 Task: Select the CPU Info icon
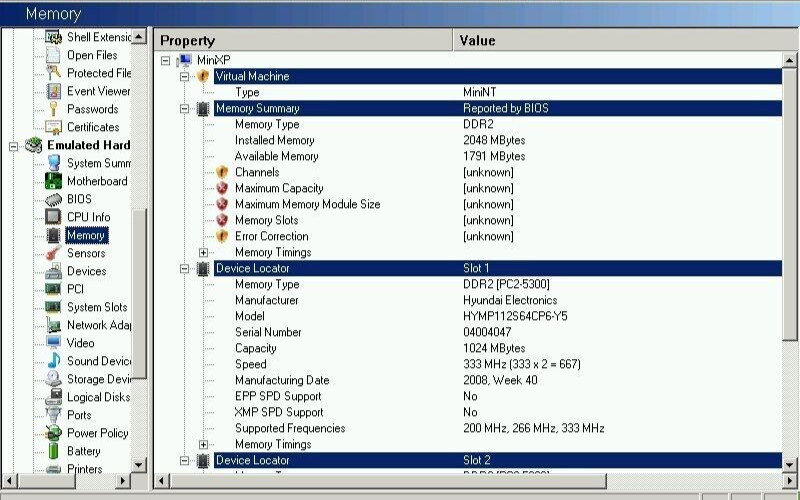pos(53,217)
